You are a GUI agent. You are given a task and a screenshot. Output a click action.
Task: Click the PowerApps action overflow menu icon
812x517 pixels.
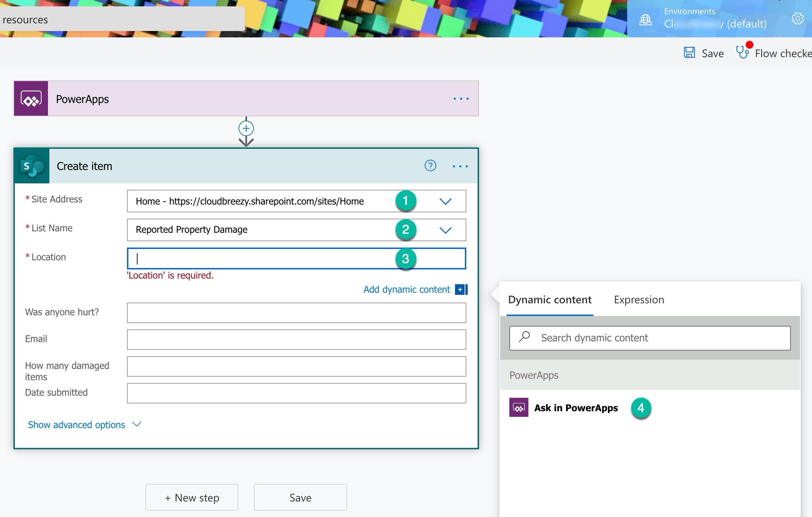(461, 99)
